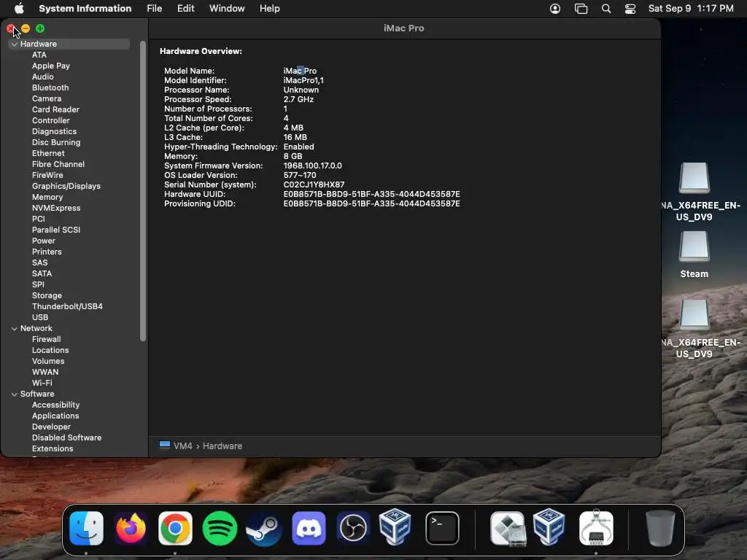The image size is (747, 560).
Task: Open Control Center in menu bar
Action: 630,9
